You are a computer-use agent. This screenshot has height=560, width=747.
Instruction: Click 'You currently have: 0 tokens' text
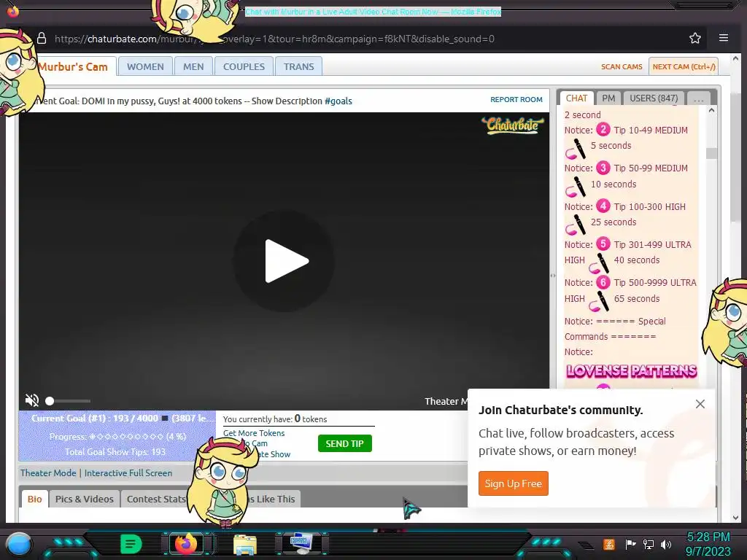275,419
